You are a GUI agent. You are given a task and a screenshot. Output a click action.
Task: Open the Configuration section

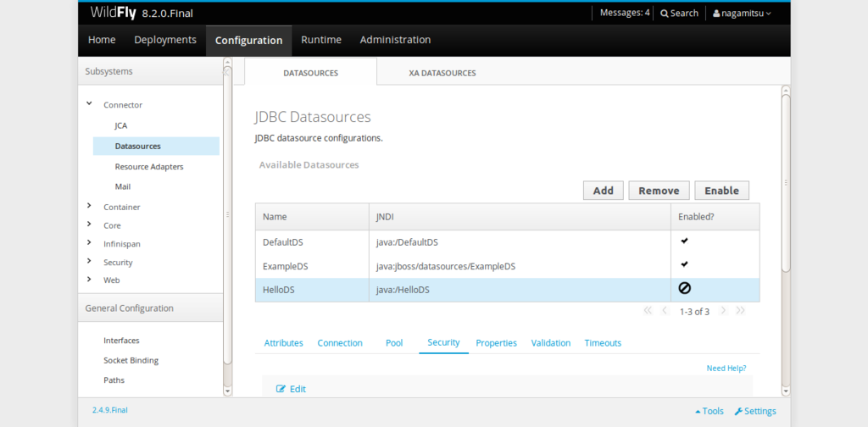(248, 41)
